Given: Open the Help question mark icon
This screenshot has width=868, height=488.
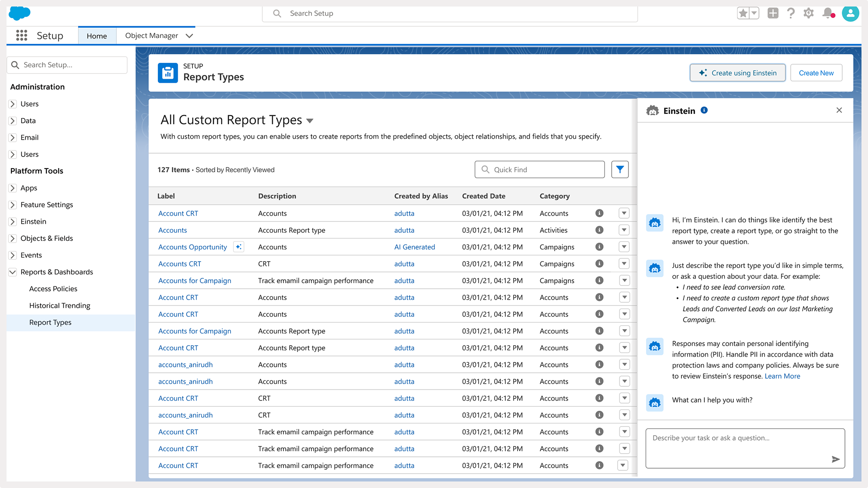Looking at the screenshot, I should [x=791, y=13].
